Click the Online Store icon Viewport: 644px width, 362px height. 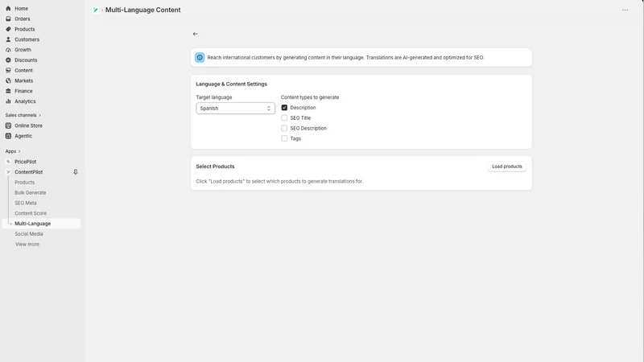8,125
